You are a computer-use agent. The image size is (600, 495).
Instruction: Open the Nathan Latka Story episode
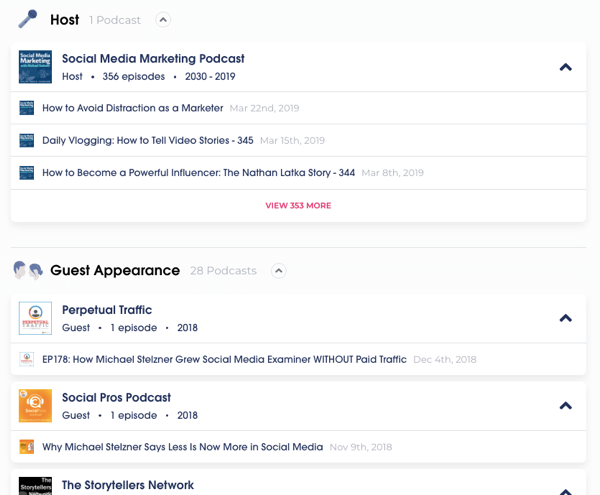[198, 173]
